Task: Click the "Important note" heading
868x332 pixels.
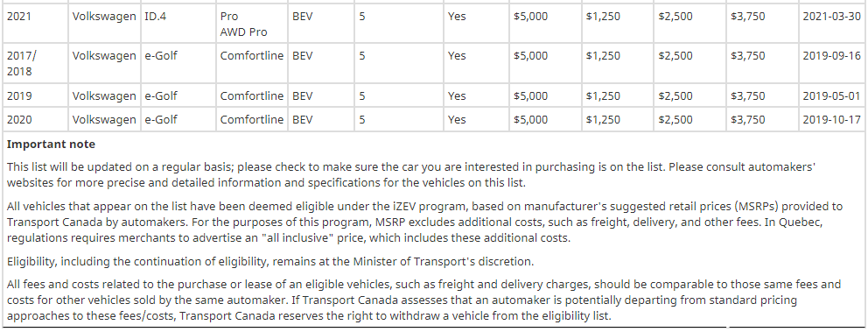Action: coord(51,145)
